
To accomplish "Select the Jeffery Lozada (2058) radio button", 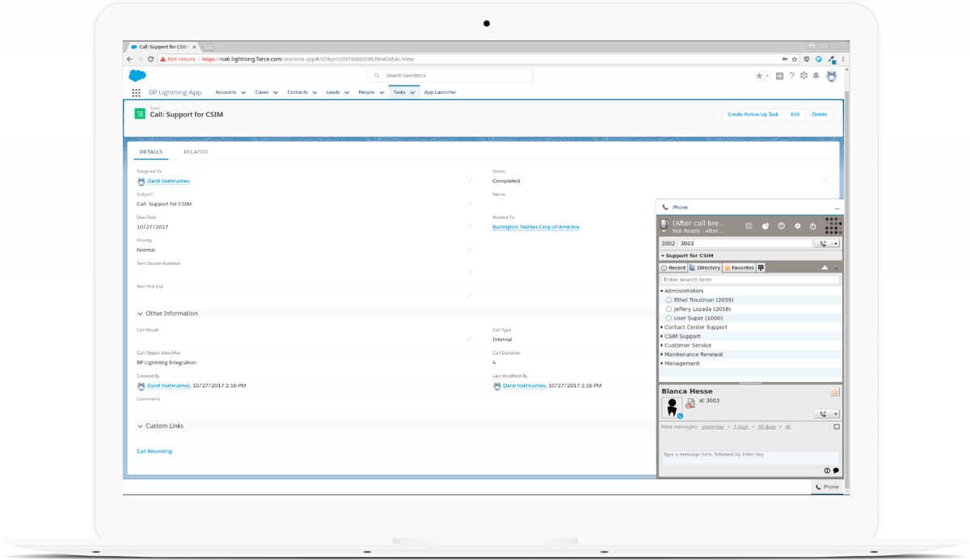I will point(668,309).
